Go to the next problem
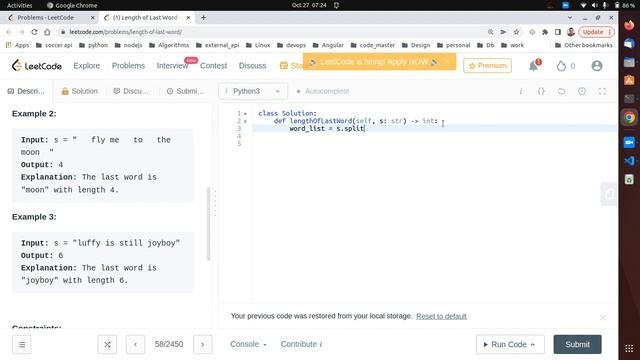The image size is (640, 360). tap(202, 344)
